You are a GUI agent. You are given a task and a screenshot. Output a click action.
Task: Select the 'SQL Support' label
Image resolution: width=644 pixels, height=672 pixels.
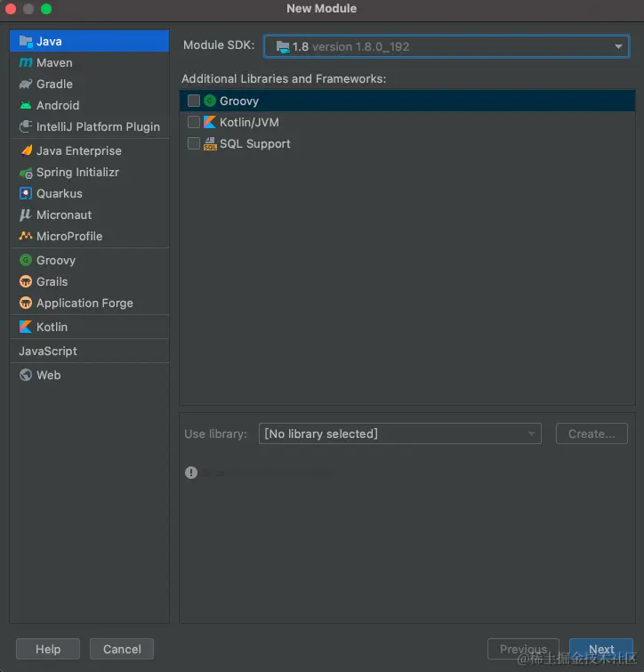pos(254,143)
